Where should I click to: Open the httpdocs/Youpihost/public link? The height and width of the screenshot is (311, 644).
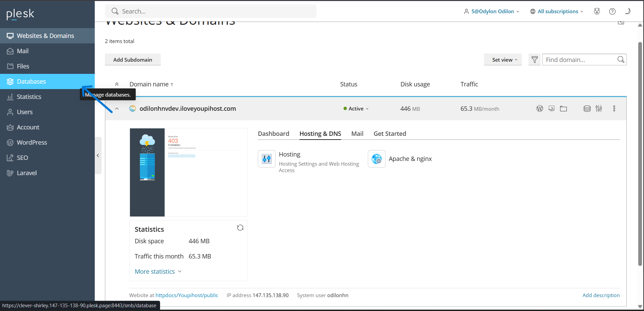click(187, 295)
